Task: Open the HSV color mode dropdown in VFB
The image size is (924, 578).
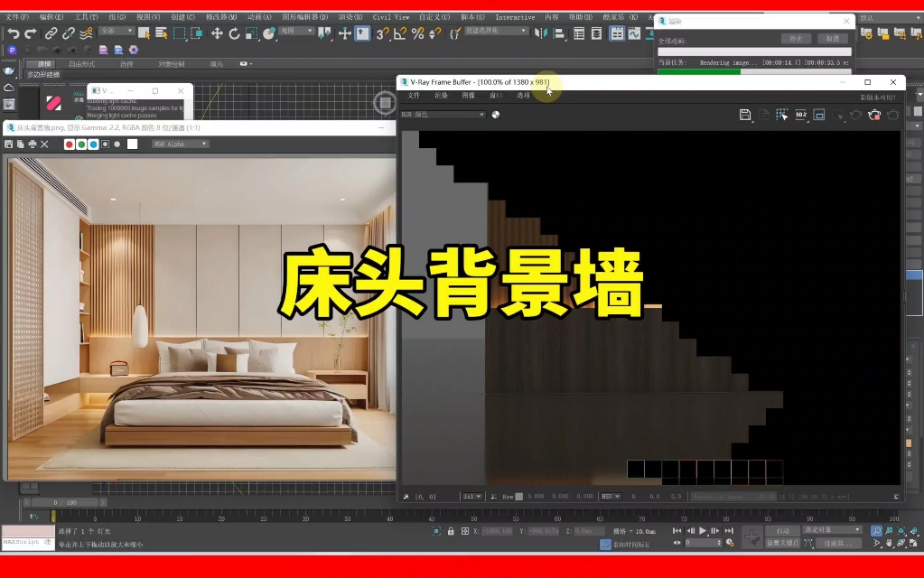Action: (x=611, y=497)
